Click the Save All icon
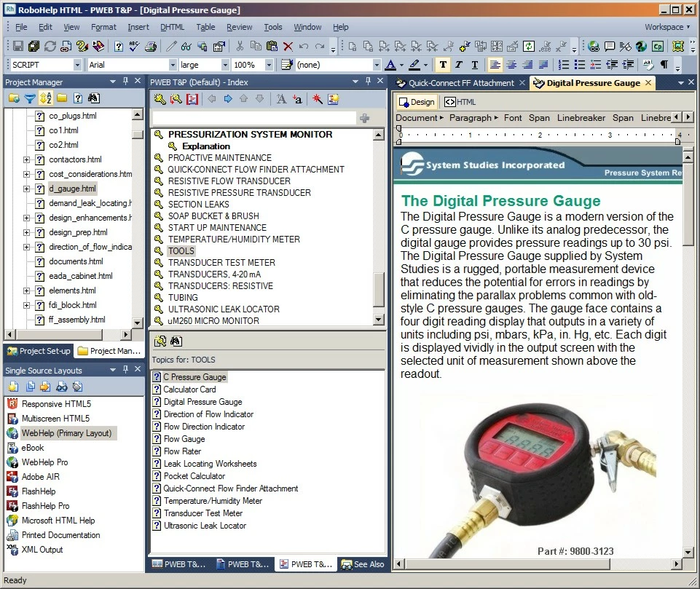 coord(34,46)
